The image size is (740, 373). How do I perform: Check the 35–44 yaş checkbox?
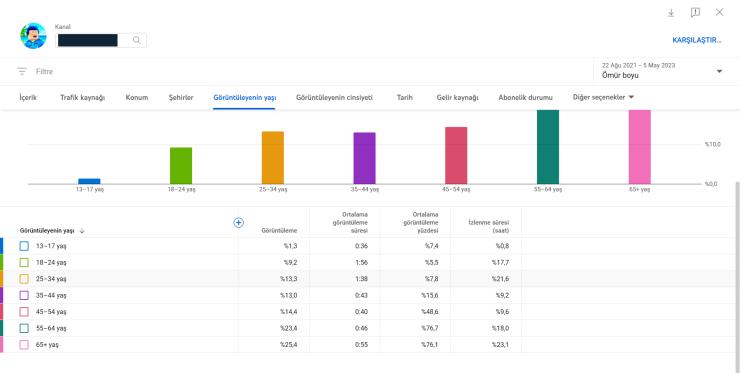[x=24, y=296]
